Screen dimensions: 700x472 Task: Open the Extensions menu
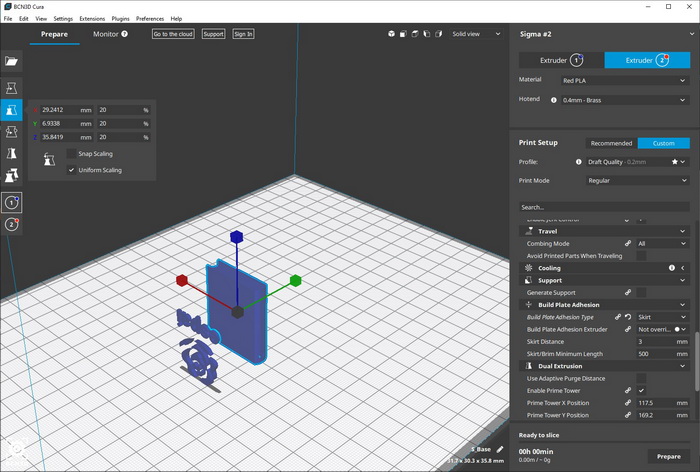[x=92, y=18]
